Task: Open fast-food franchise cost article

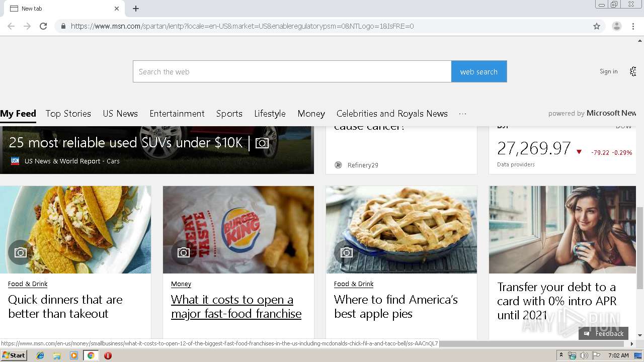Action: 236,307
